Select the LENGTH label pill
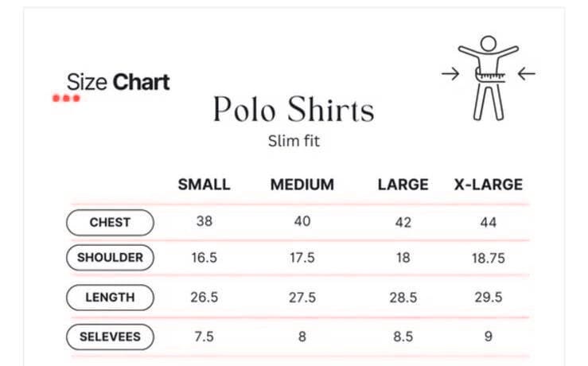Image resolution: width=588 pixels, height=366 pixels. pyautogui.click(x=110, y=298)
